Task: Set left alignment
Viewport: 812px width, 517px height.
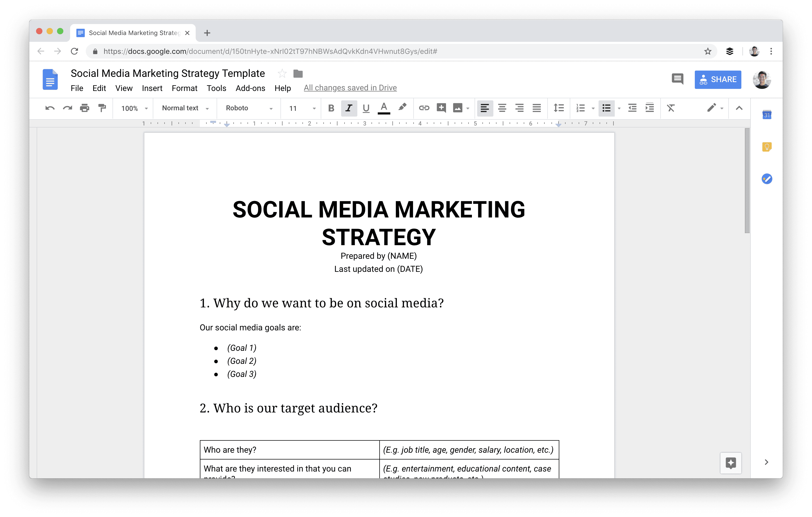Action: coord(485,108)
